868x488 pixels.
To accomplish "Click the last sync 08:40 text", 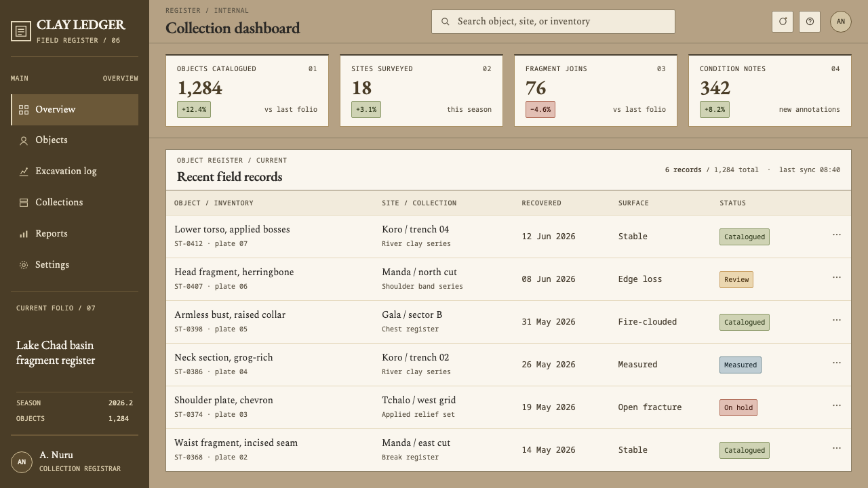I will point(810,170).
